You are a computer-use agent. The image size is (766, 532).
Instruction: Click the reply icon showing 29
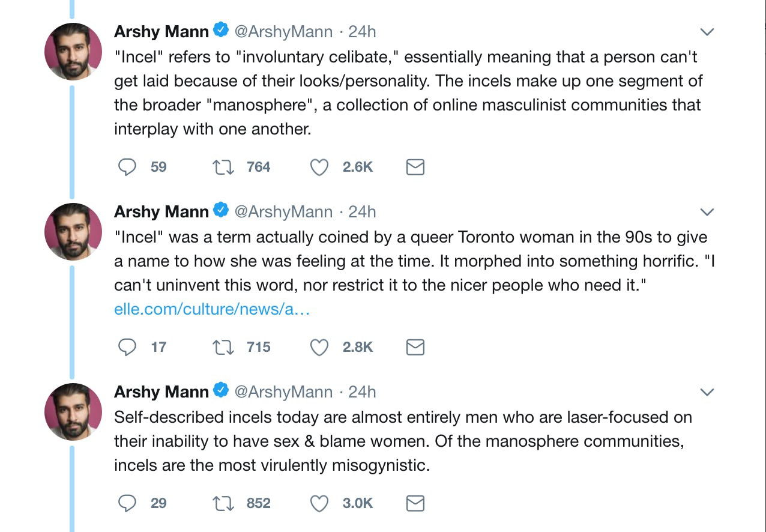pos(127,503)
